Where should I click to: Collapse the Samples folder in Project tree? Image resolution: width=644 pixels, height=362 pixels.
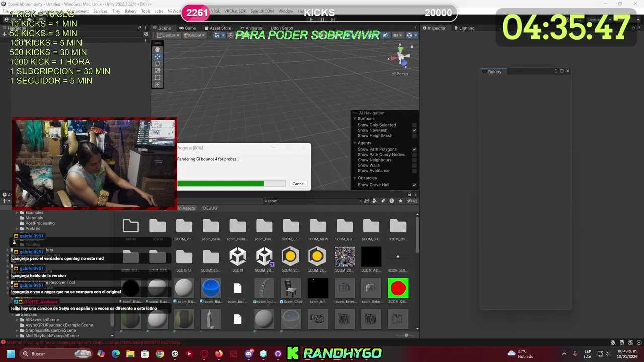(x=12, y=314)
